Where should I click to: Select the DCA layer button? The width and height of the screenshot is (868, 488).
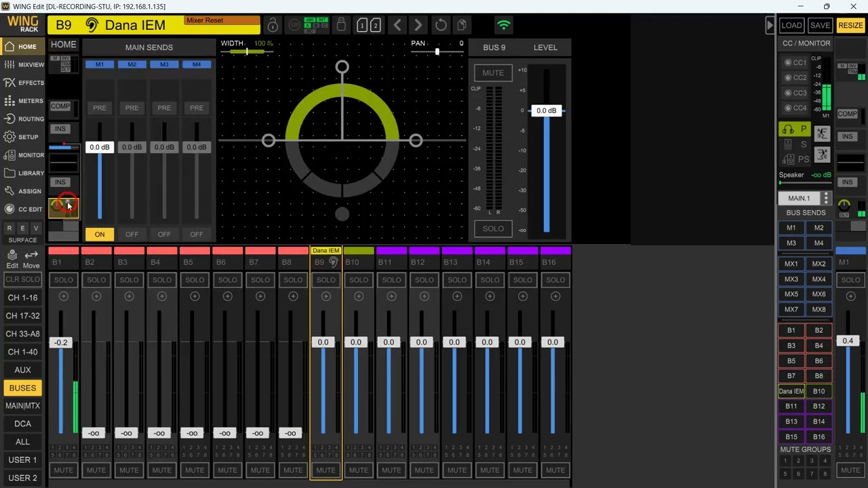[22, 424]
